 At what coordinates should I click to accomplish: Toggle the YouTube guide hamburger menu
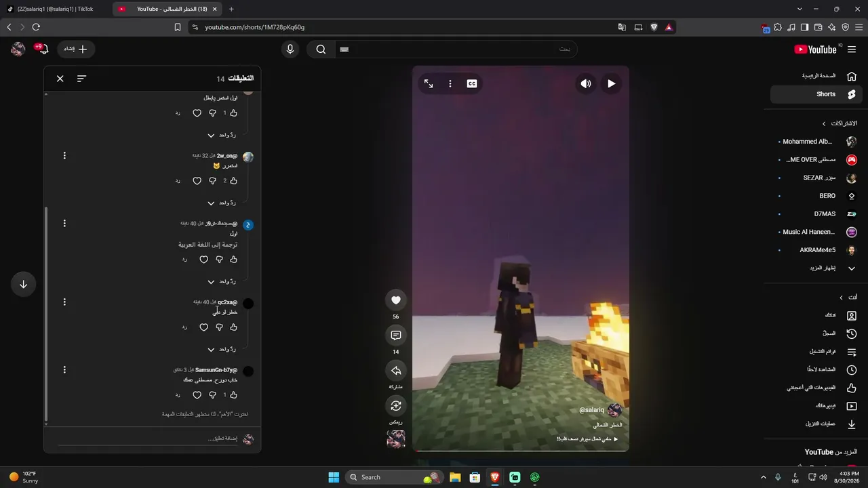click(x=852, y=49)
